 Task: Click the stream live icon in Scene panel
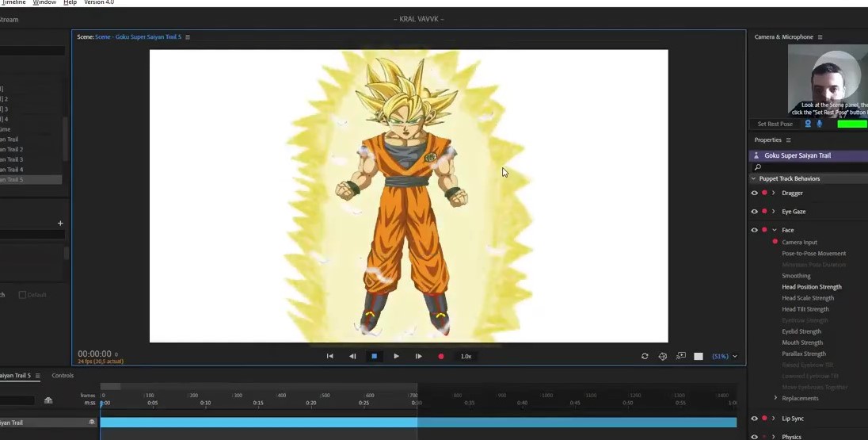[x=681, y=356]
